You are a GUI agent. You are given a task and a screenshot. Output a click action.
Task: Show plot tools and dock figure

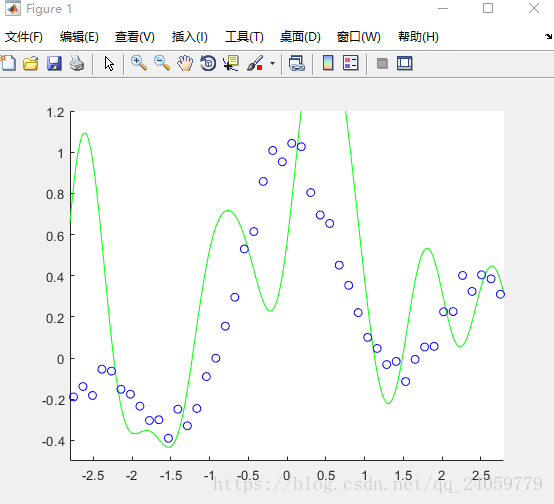coord(405,64)
